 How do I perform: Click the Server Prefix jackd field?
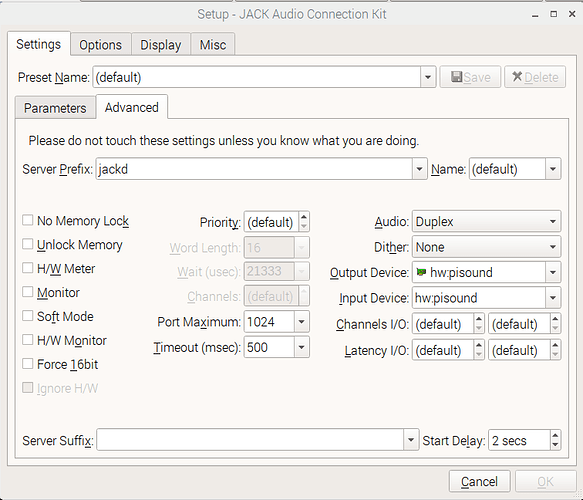click(x=254, y=169)
